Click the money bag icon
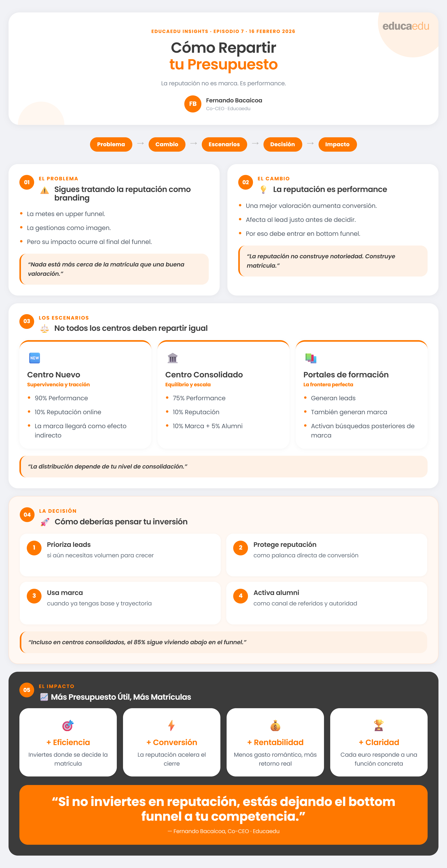Viewport: 447px width, 868px height. point(275,725)
